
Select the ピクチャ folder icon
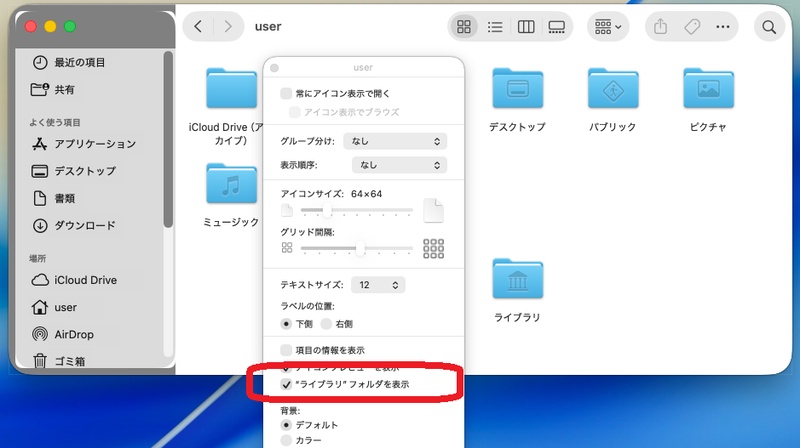coord(708,88)
